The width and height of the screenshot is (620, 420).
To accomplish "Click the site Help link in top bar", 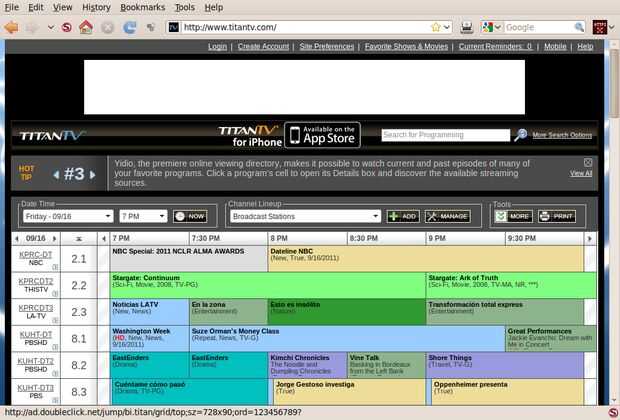I will [x=585, y=47].
